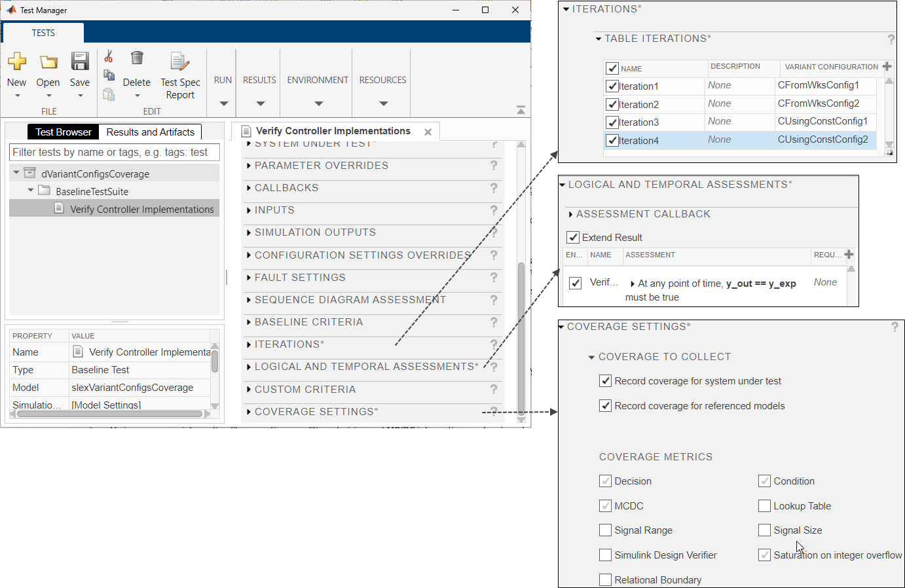Open the Test Spec Report icon
The height and width of the screenshot is (588, 905).
click(179, 62)
